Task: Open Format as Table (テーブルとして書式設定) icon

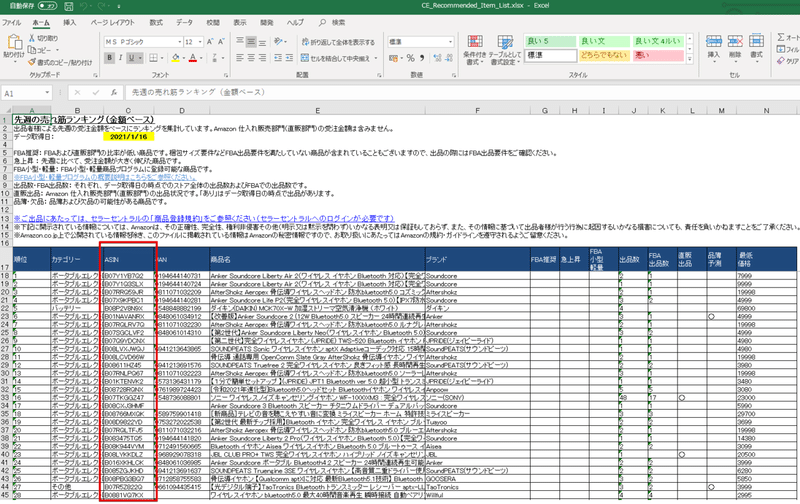Action: point(505,43)
